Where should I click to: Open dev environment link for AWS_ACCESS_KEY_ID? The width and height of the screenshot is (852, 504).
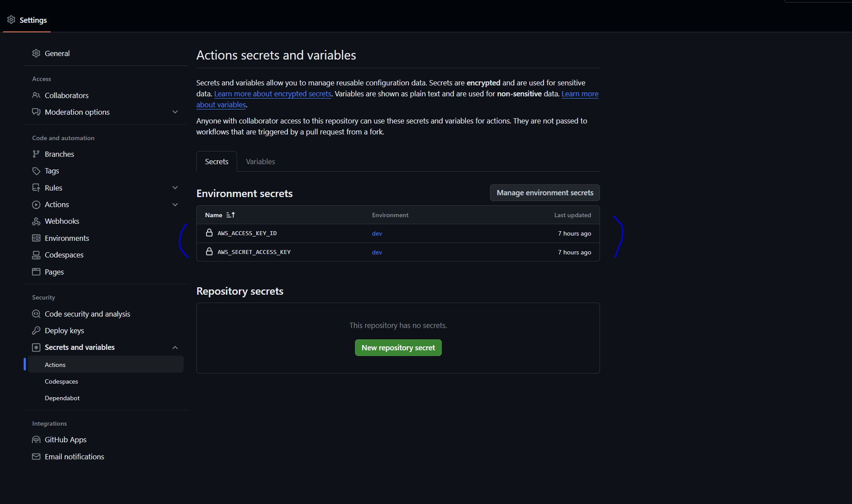[377, 233]
